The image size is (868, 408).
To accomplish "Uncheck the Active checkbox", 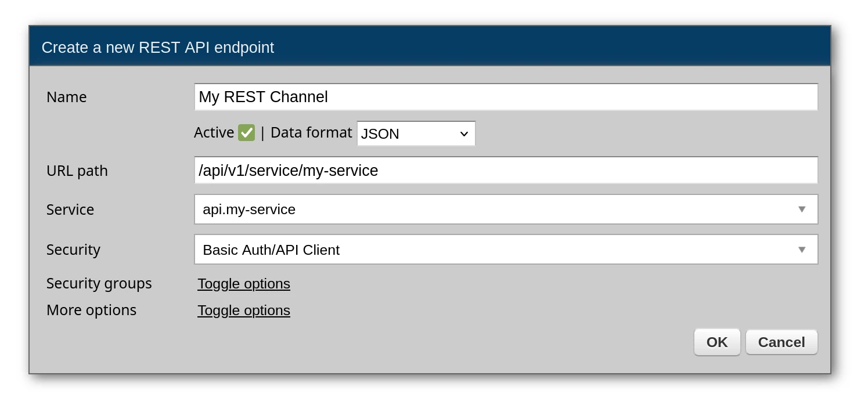I will (x=246, y=133).
